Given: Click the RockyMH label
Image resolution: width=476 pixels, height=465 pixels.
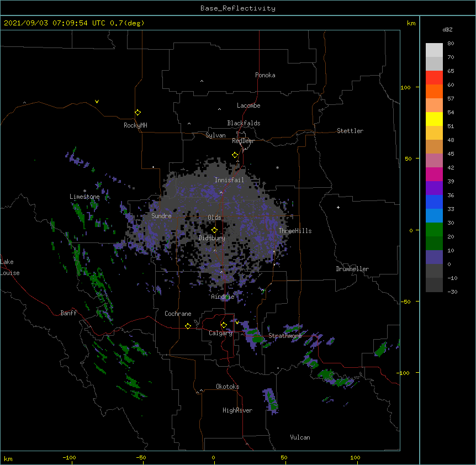Looking at the screenshot, I should tap(135, 125).
